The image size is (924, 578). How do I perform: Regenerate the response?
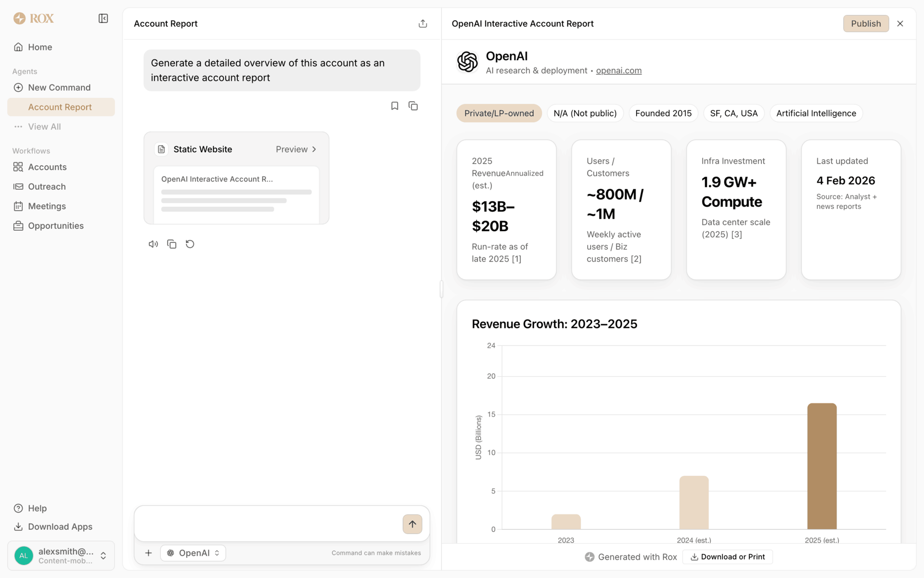(x=190, y=244)
